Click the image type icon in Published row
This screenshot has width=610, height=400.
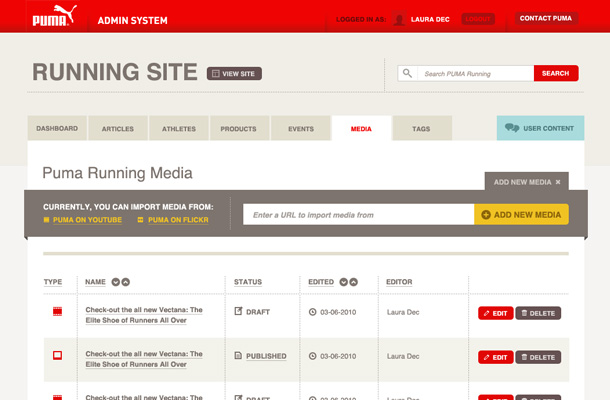pyautogui.click(x=58, y=355)
